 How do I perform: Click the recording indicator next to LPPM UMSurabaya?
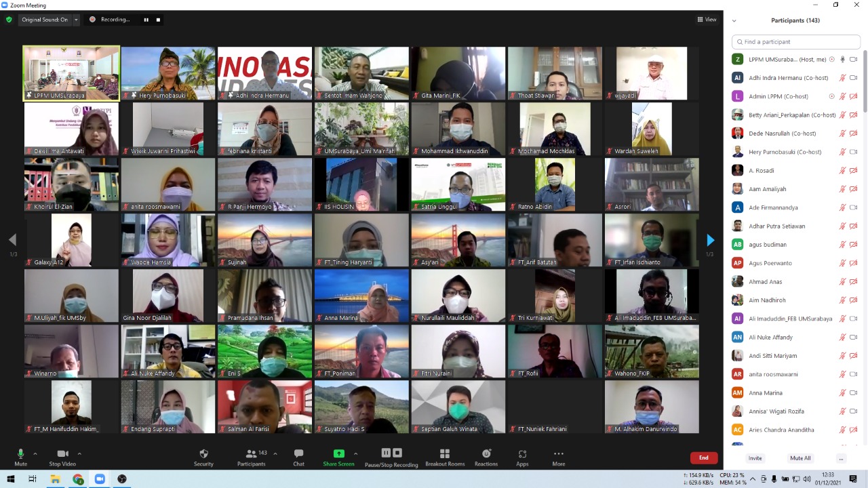832,60
